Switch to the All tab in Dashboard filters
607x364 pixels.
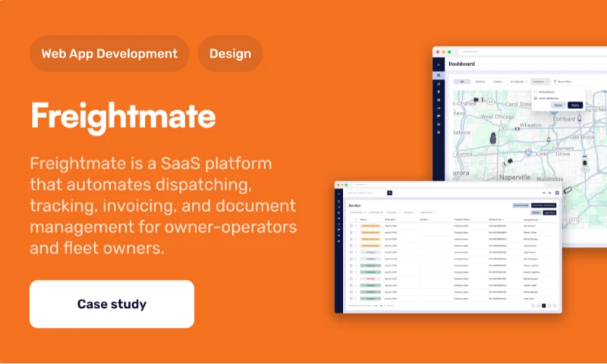462,82
